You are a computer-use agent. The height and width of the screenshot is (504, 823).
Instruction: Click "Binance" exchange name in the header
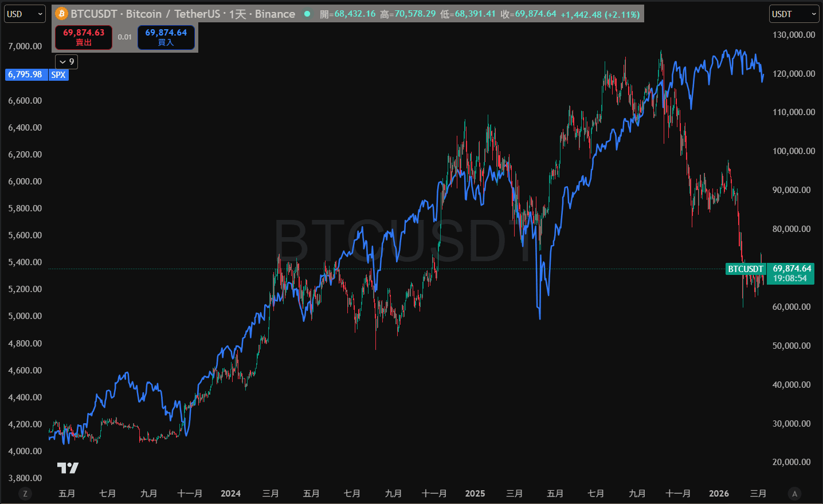(x=275, y=13)
